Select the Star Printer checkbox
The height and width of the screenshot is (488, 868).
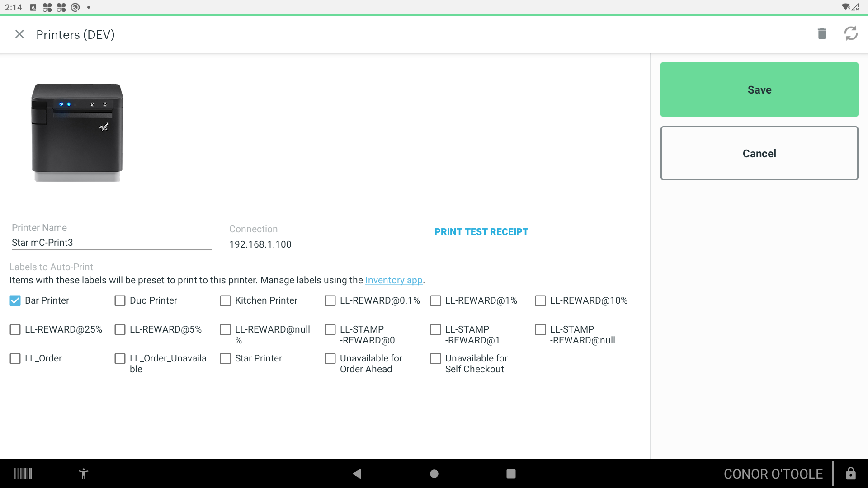[225, 359]
